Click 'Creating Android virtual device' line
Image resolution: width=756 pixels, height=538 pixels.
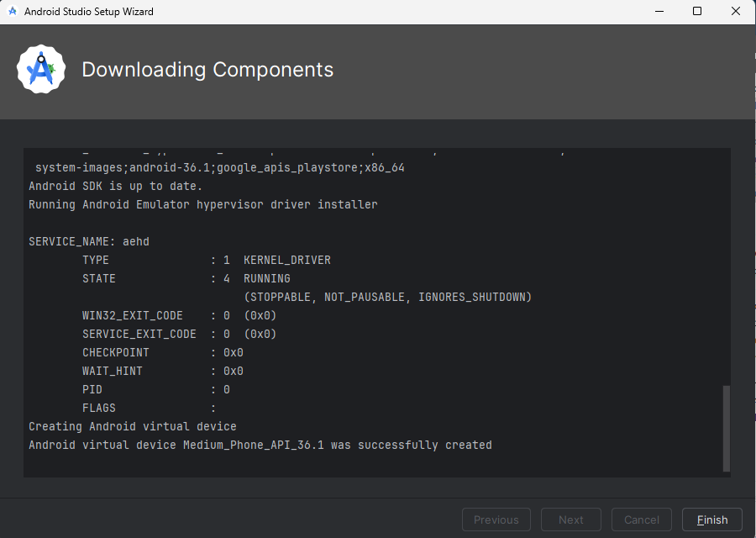[x=132, y=426]
